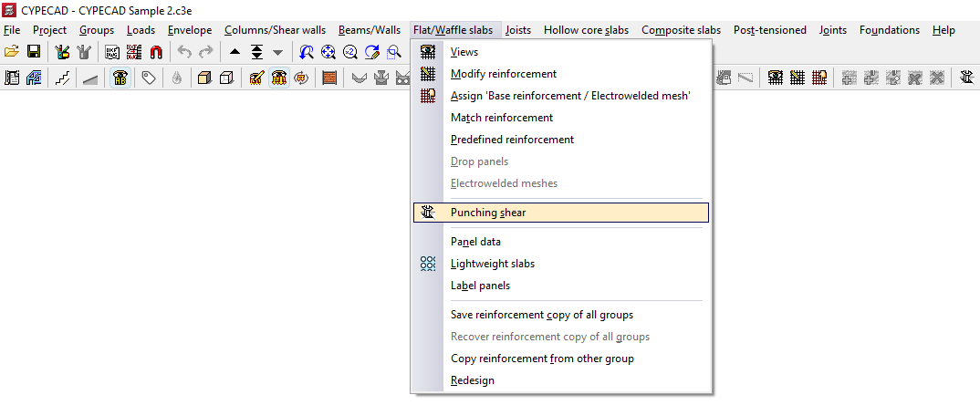980x416 pixels.
Task: Click the redo arrow icon
Action: 205,53
